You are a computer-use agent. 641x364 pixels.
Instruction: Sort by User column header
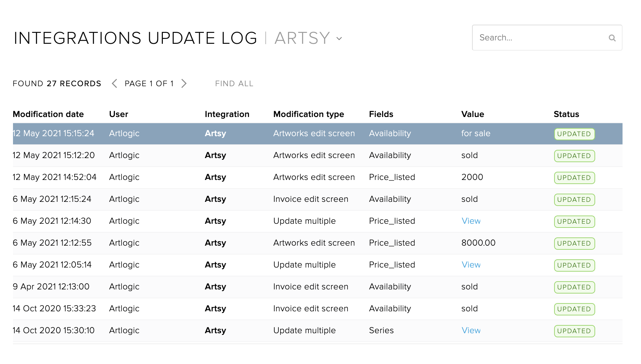point(118,114)
